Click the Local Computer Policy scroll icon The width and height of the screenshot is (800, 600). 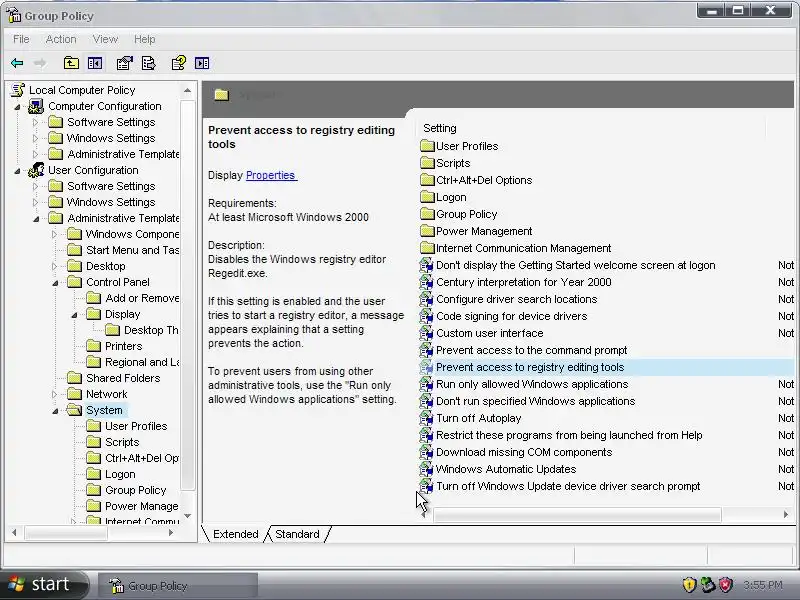(x=18, y=90)
